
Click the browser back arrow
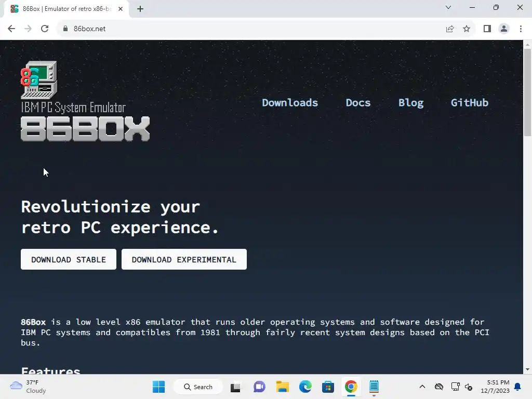pos(11,29)
